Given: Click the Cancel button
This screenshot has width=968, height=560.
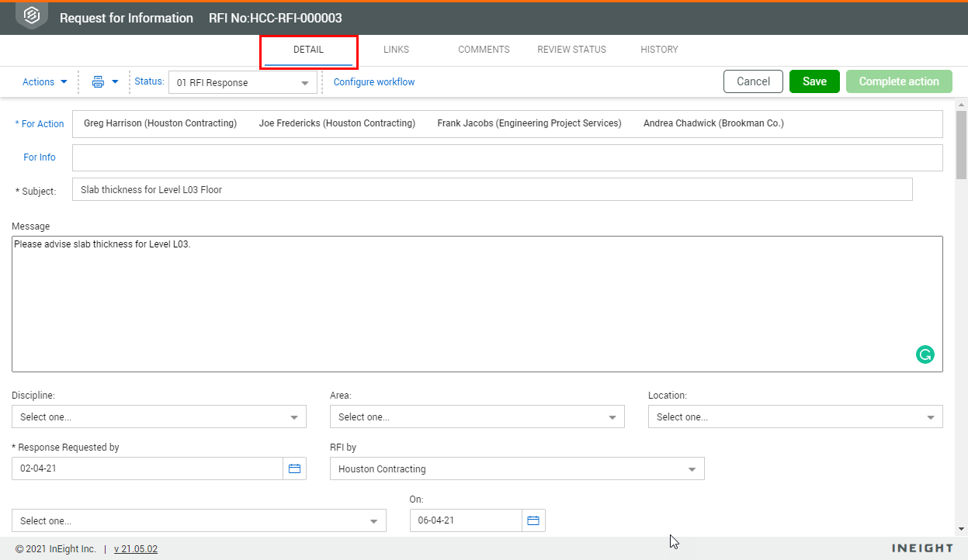Looking at the screenshot, I should [x=753, y=81].
